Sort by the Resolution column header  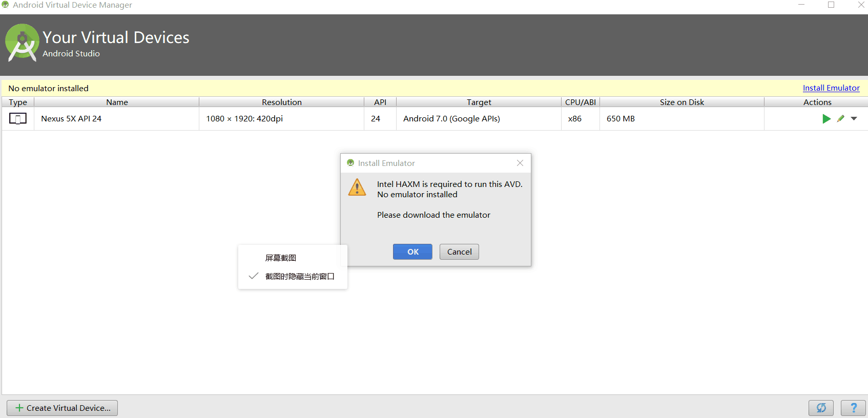click(282, 102)
